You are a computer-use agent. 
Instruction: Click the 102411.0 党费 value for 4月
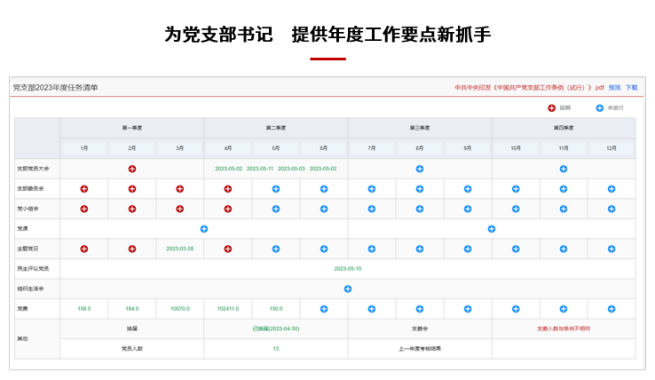click(228, 309)
